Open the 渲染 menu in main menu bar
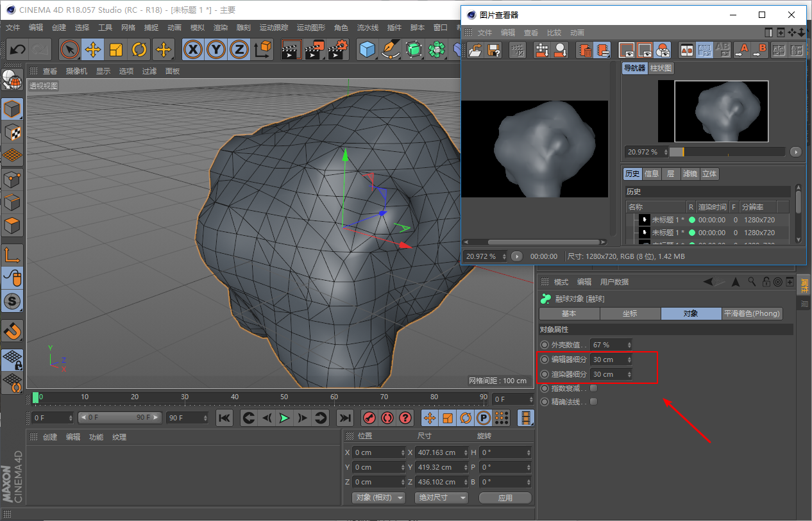This screenshot has height=521, width=812. pyautogui.click(x=220, y=28)
